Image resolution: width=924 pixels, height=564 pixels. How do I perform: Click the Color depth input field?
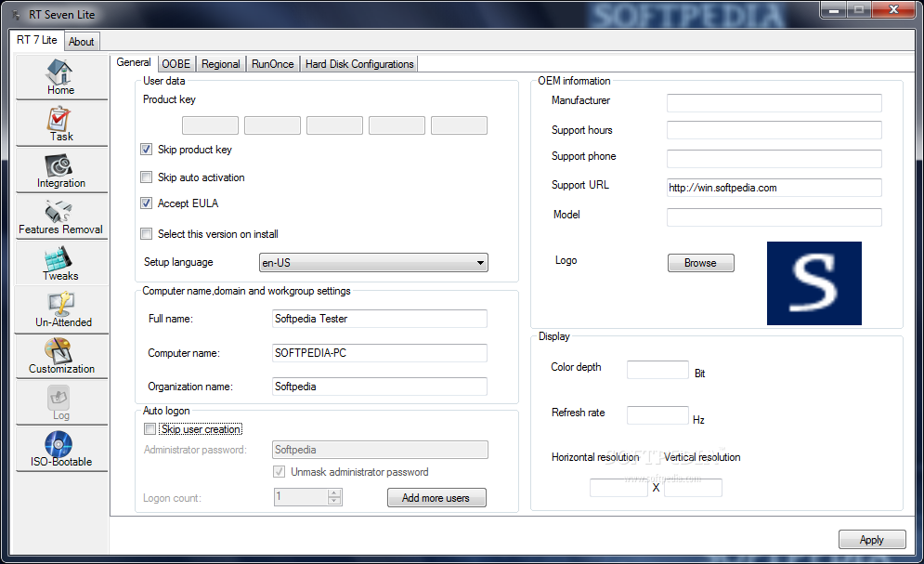657,370
